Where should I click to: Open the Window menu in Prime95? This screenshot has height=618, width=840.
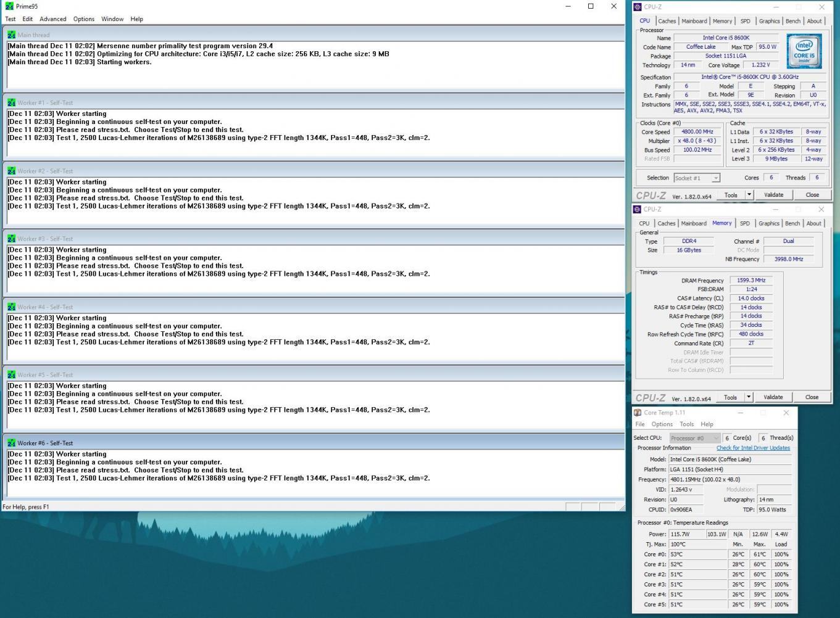click(x=112, y=19)
